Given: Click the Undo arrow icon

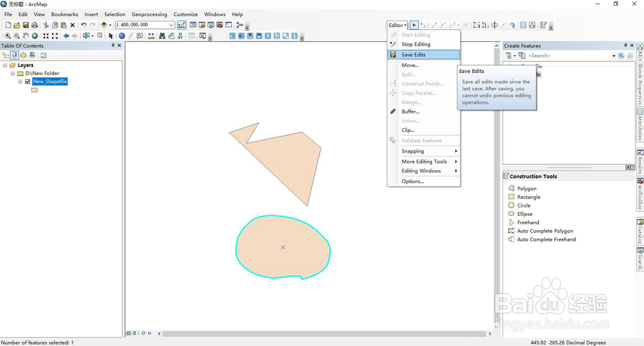Looking at the screenshot, I should point(84,25).
